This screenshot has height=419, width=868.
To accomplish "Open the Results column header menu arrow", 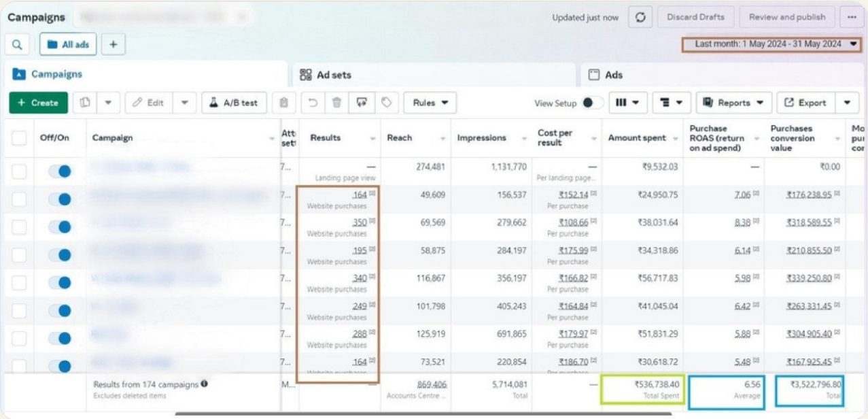I will (373, 138).
